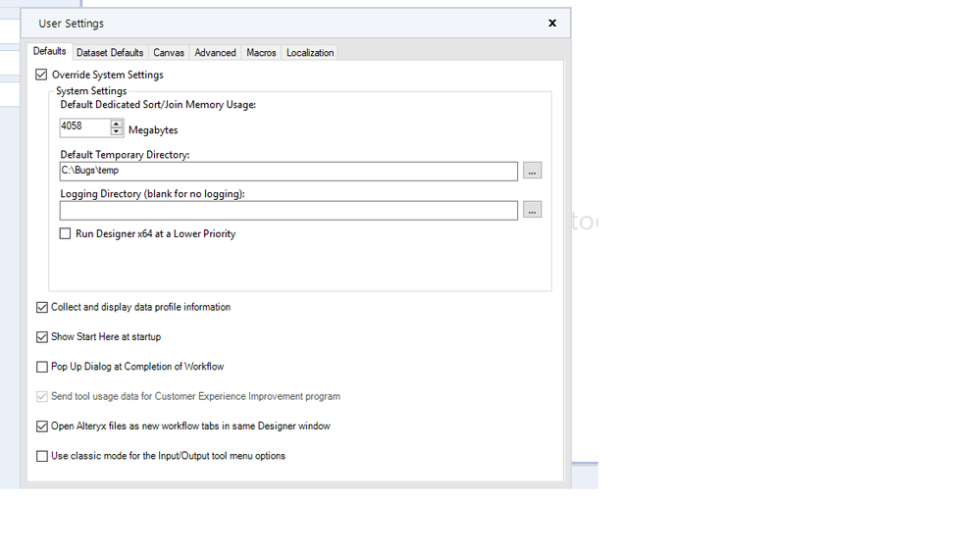Disable Show Start Here at startup
Screen dimensions: 980x551
(x=42, y=337)
